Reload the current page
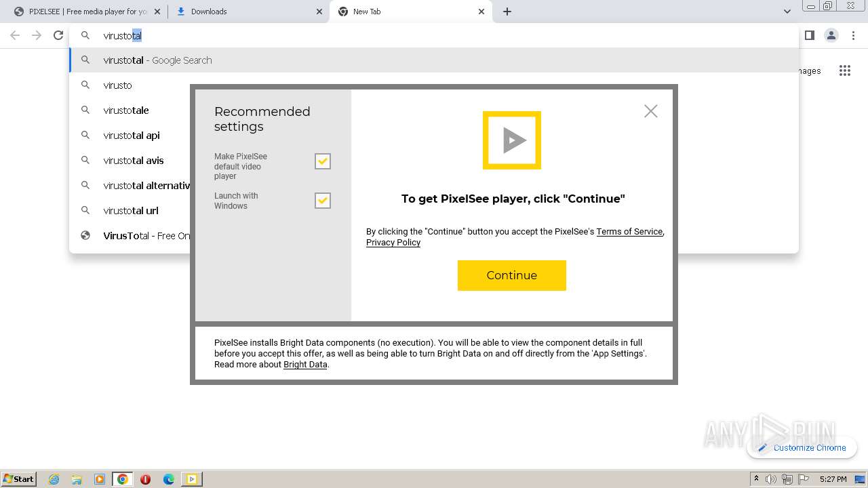 tap(58, 35)
